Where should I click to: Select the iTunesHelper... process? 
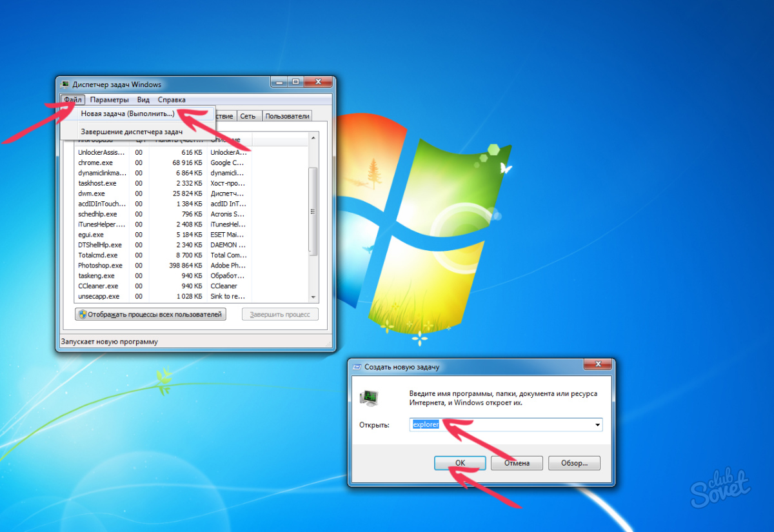(192, 224)
